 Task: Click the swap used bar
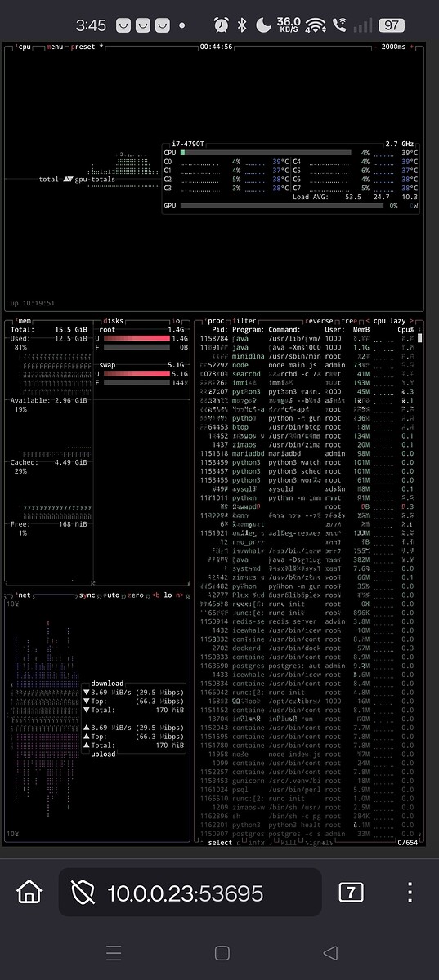click(136, 373)
